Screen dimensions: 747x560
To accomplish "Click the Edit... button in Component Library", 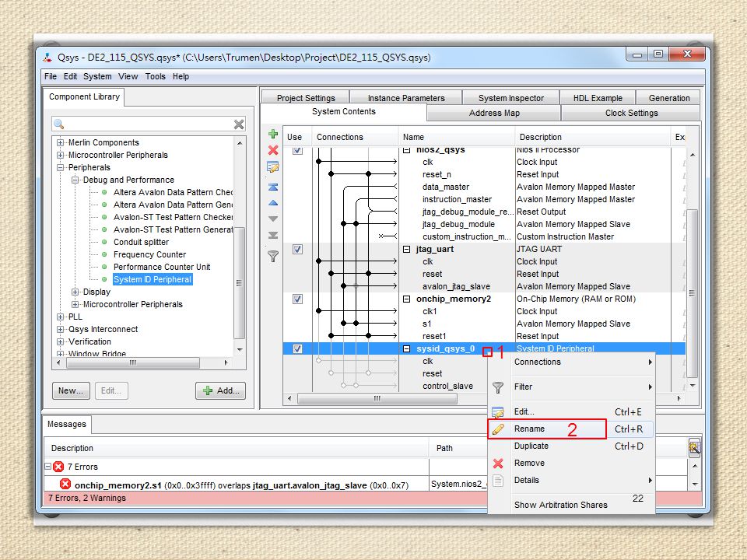I will click(111, 390).
